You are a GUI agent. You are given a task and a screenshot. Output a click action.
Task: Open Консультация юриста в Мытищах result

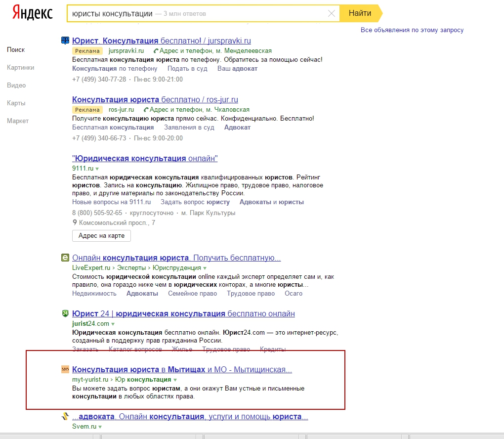point(182,369)
